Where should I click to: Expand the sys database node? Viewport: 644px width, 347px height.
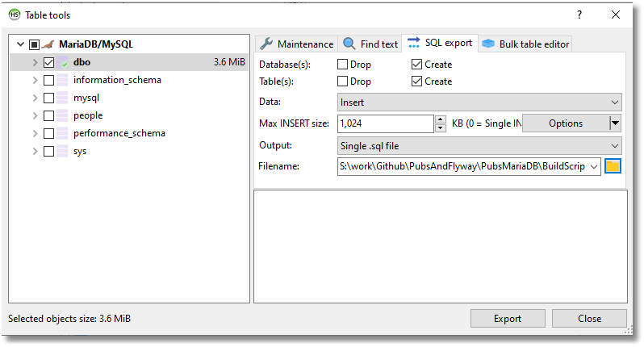(35, 151)
